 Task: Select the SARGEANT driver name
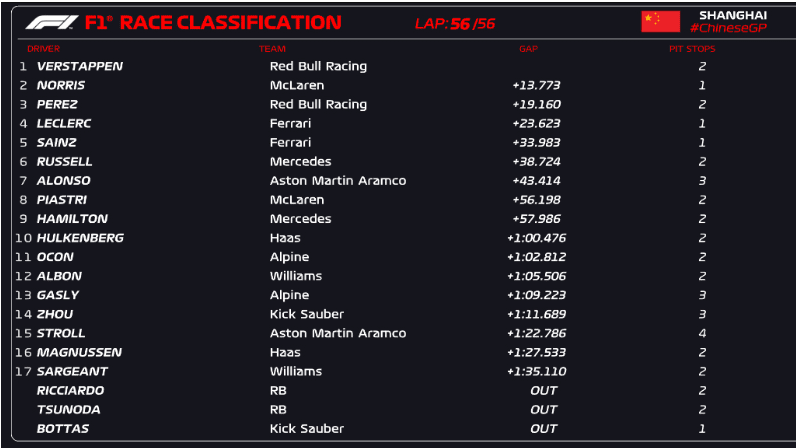point(72,371)
